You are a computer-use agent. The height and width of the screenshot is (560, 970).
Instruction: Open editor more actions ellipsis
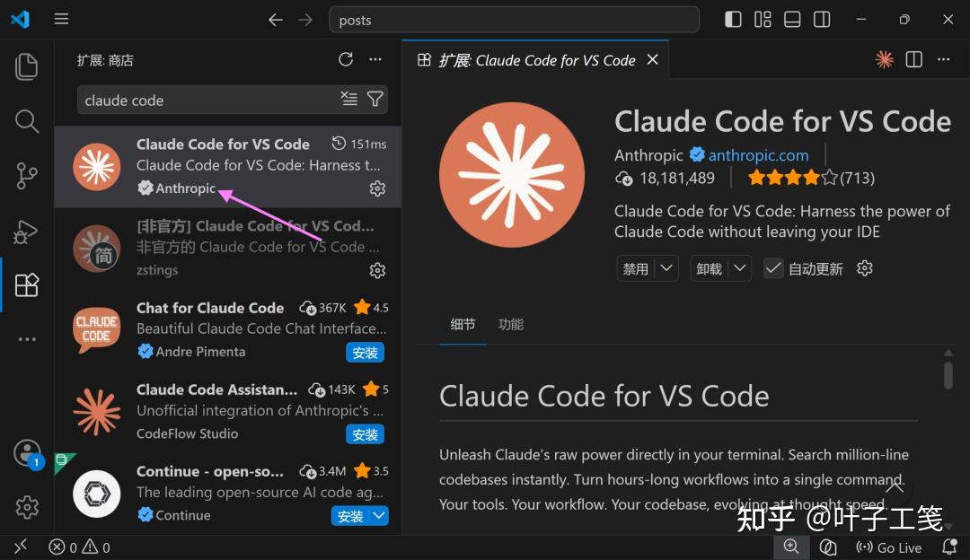click(x=943, y=59)
